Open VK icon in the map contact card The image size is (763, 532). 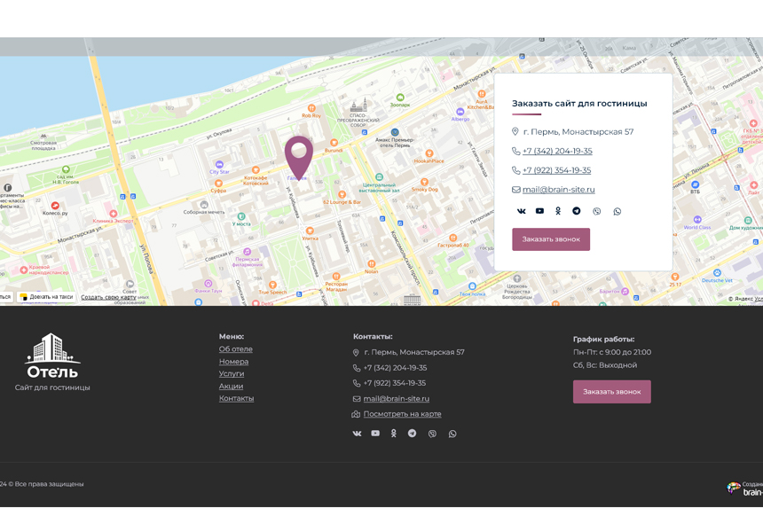[521, 211]
